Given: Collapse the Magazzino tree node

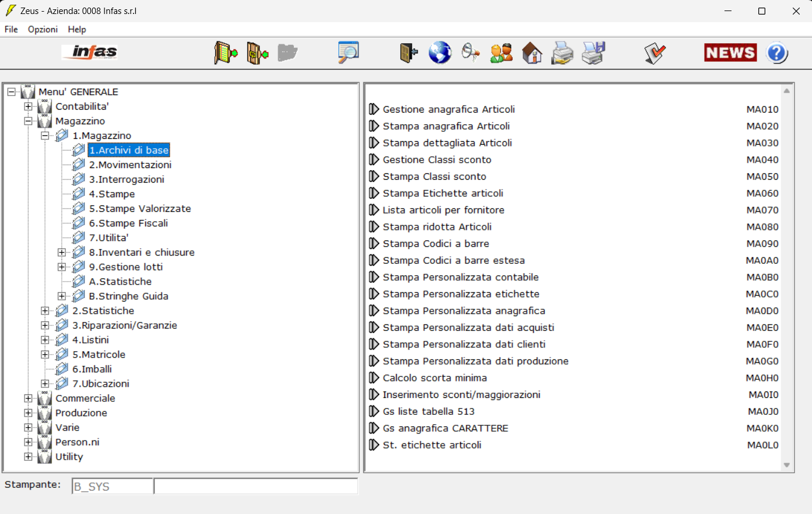Looking at the screenshot, I should (x=28, y=121).
